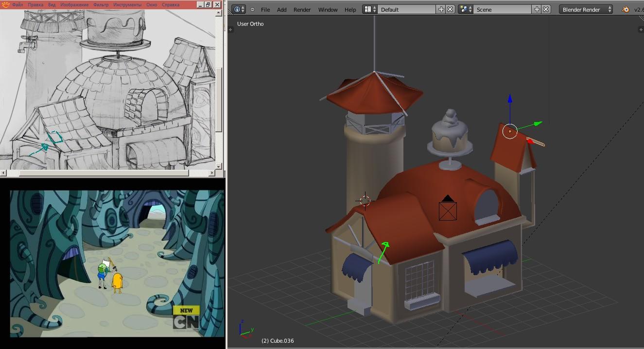644x349 pixels.
Task: Select the camera object on the roof
Action: (x=448, y=208)
